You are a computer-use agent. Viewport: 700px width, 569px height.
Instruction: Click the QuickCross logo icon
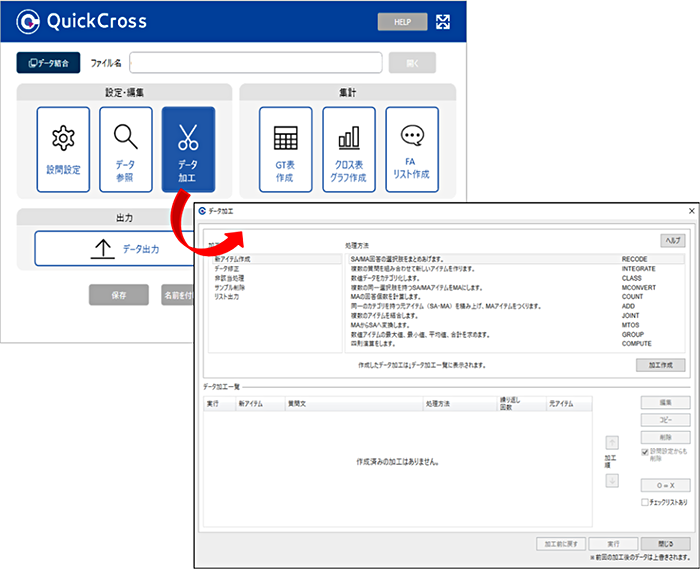coord(28,21)
